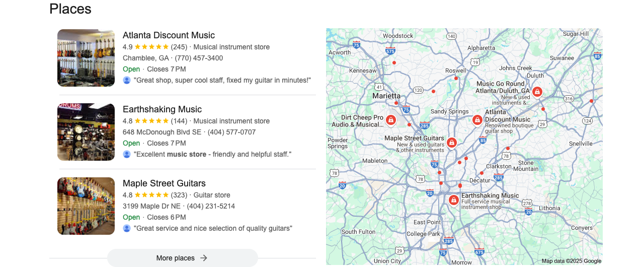
Task: Open the Maple Street Guitars listing title
Action: (x=164, y=183)
